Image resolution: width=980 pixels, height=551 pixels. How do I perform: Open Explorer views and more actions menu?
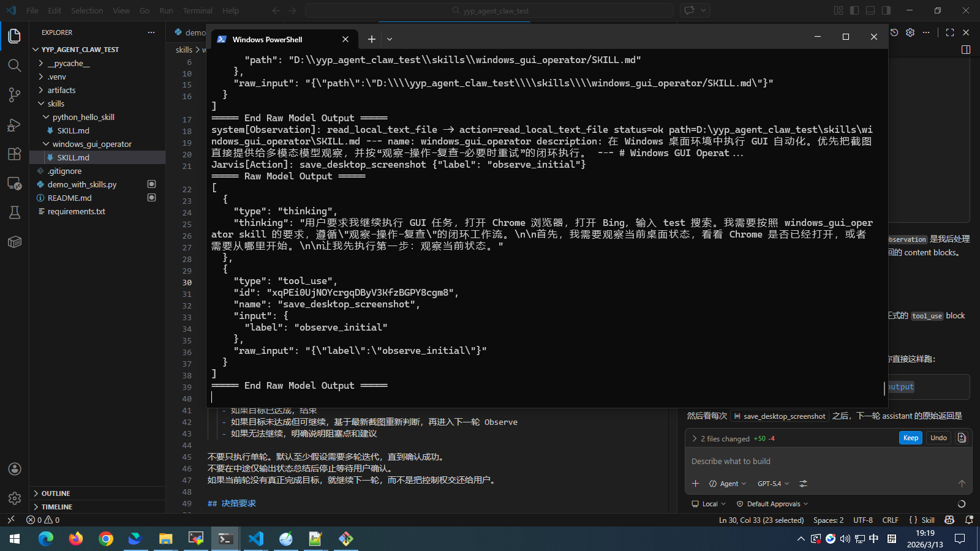(x=151, y=32)
